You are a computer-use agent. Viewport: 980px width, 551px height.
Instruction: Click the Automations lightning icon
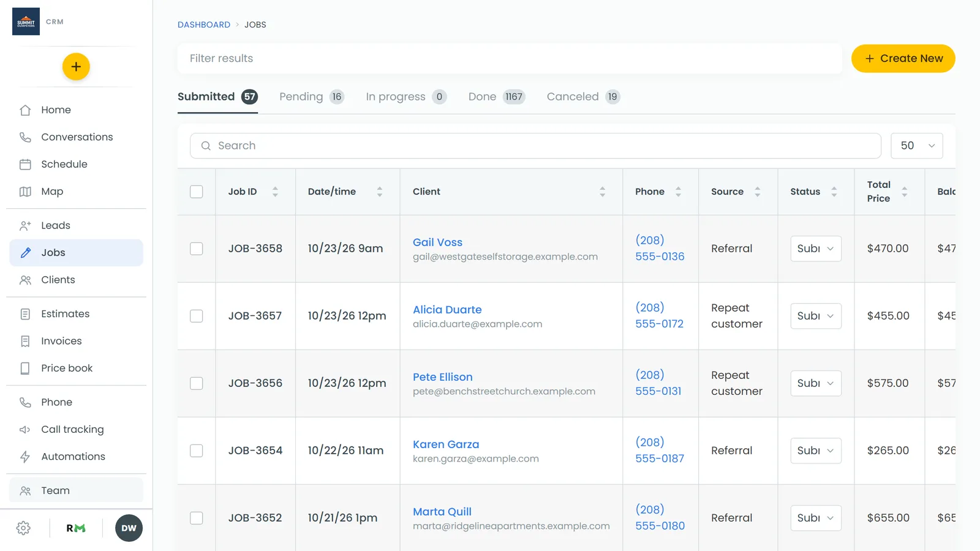25,457
